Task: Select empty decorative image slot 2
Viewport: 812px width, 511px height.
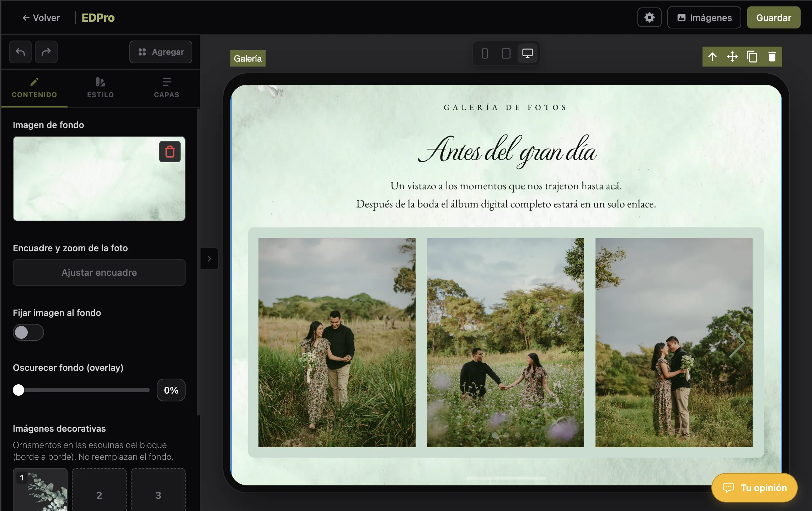Action: tap(99, 490)
